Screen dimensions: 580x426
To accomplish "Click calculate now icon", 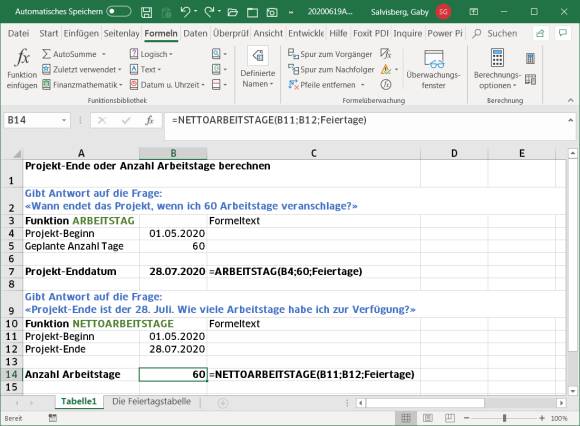I will point(530,58).
